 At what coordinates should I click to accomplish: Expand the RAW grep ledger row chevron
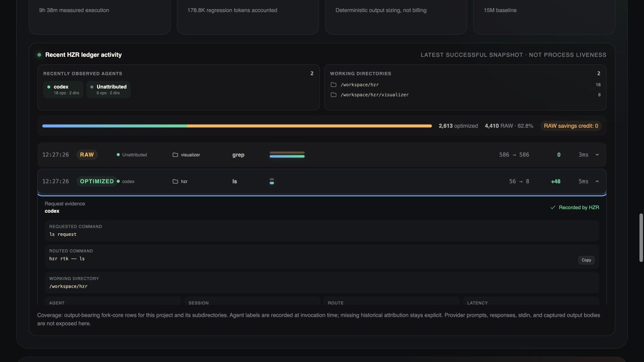pos(597,155)
